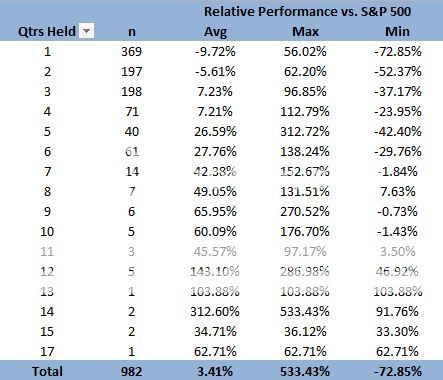Click the 270.52% max cell
The width and height of the screenshot is (443, 380).
(x=305, y=212)
